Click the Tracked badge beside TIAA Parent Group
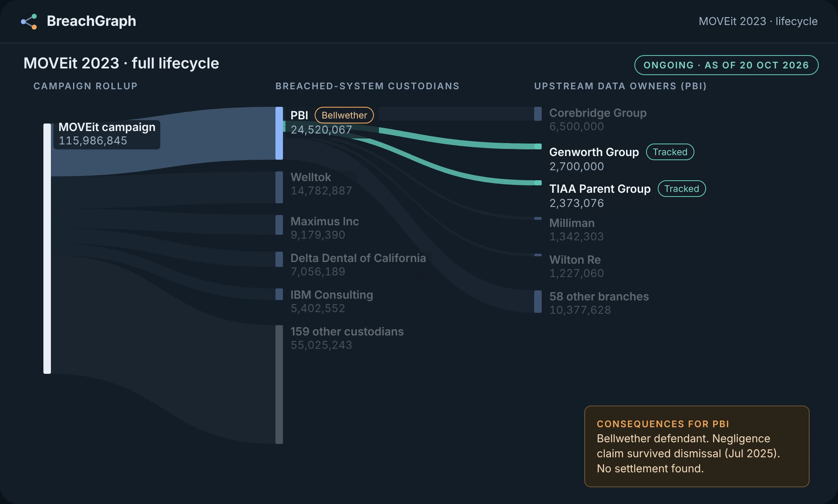The image size is (838, 504). [x=682, y=189]
